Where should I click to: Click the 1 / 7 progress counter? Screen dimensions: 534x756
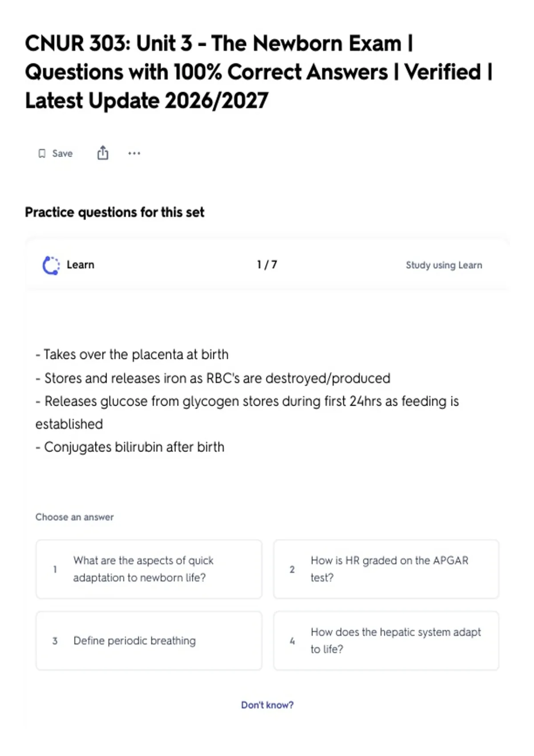click(x=267, y=265)
